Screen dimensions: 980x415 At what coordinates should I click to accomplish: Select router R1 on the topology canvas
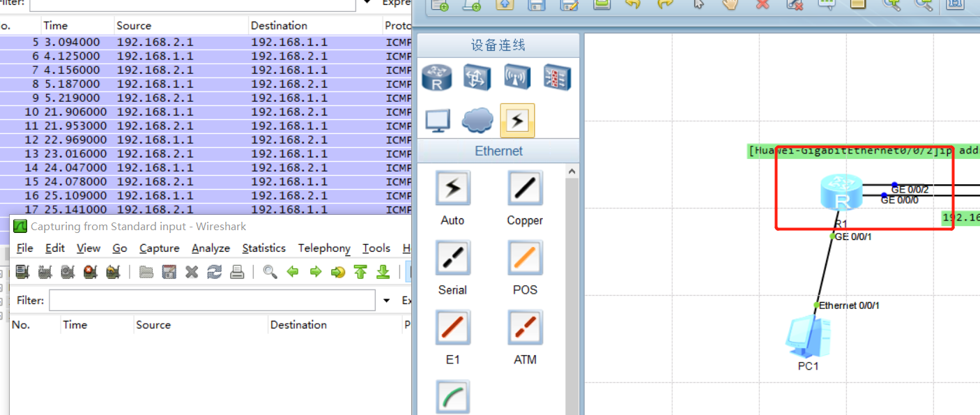(x=841, y=193)
